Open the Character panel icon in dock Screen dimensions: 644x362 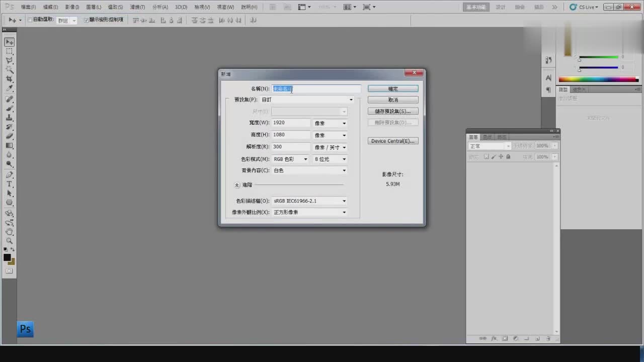[x=548, y=78]
